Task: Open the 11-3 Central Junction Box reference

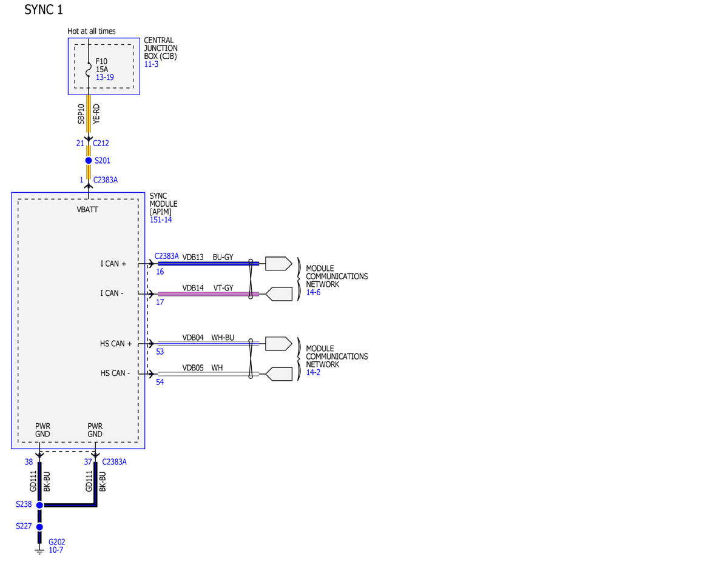Action: pos(152,64)
